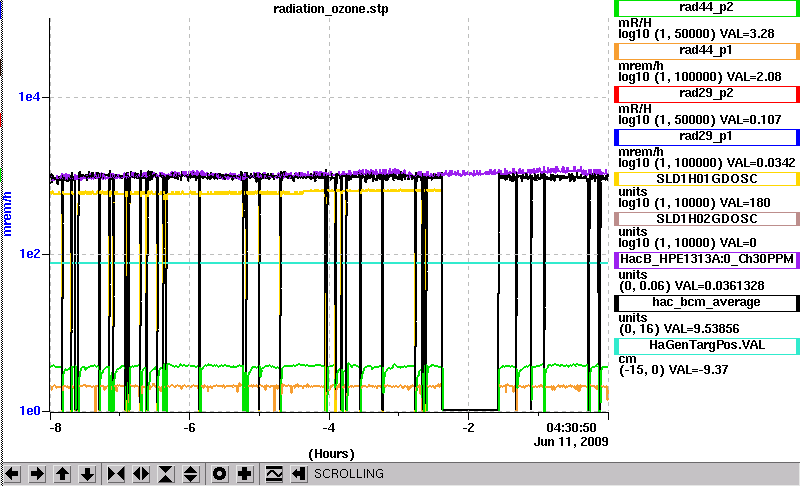Click the radiation_ozone.stp plot title

tap(331, 9)
